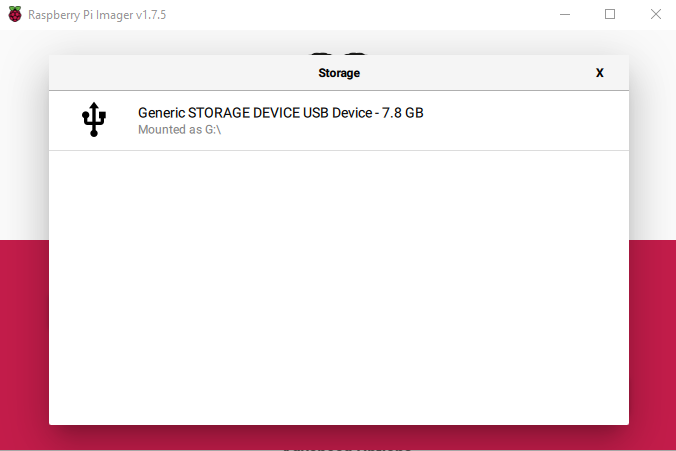The height and width of the screenshot is (451, 676).
Task: Select Generic STORAGE DEVICE USB Device entry
Action: 280,113
